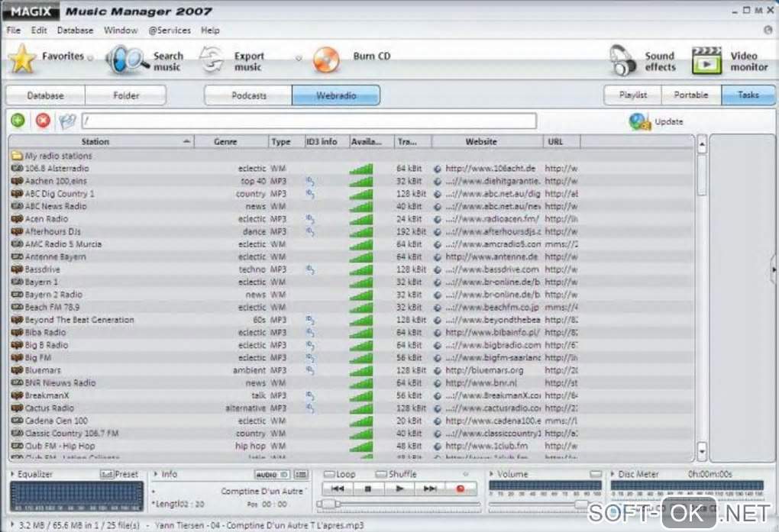Screen dimensions: 779x532
Task: Switch to the Database tab
Action: pyautogui.click(x=45, y=95)
